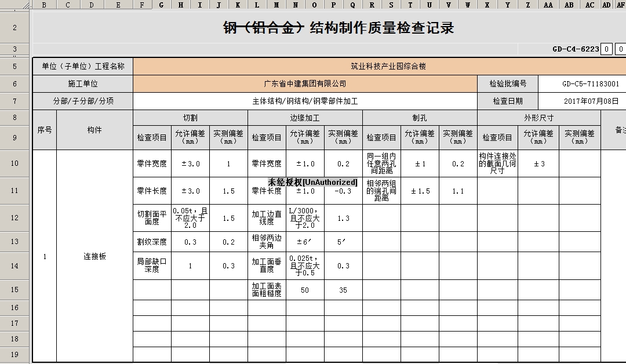The height and width of the screenshot is (364, 626).
Task: Select the 序号 header cell
Action: pyautogui.click(x=45, y=130)
